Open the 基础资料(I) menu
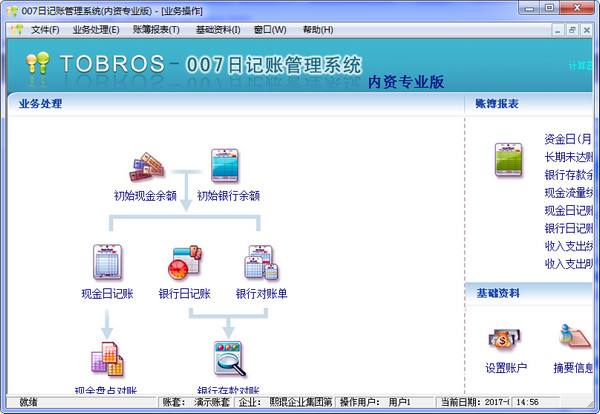Image resolution: width=600 pixels, height=414 pixels. 218,29
